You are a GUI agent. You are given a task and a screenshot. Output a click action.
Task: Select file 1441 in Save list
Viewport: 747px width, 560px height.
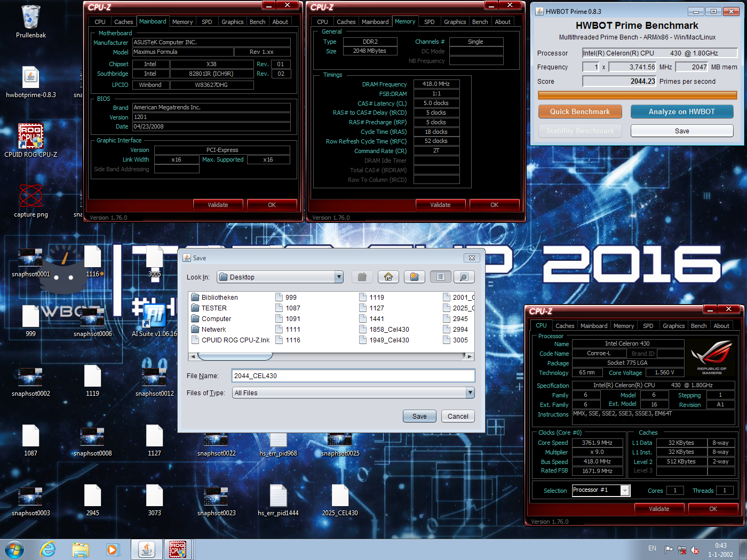tap(371, 319)
